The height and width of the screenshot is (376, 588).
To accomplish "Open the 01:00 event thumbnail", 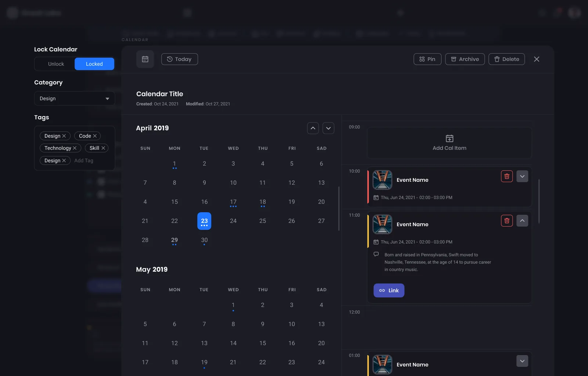I will point(382,365).
